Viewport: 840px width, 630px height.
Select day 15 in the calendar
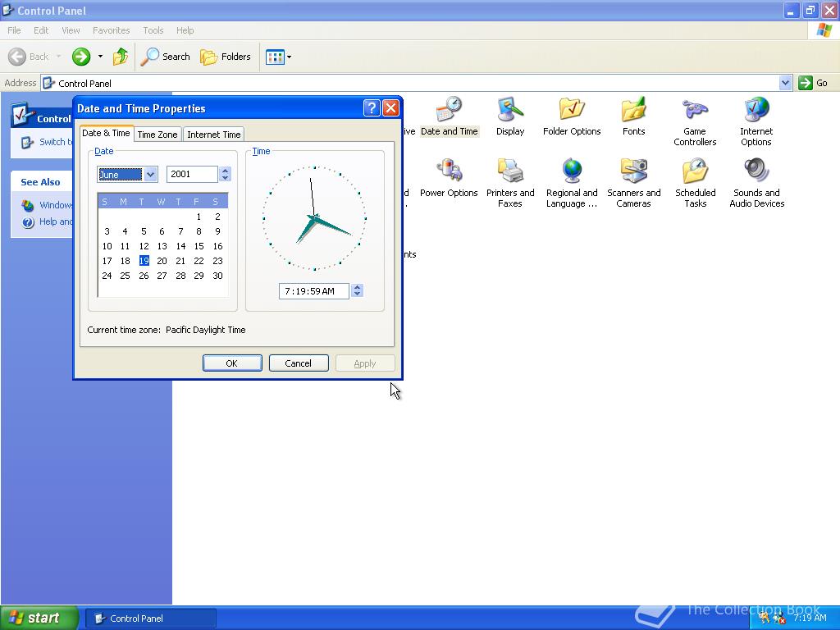click(x=199, y=246)
